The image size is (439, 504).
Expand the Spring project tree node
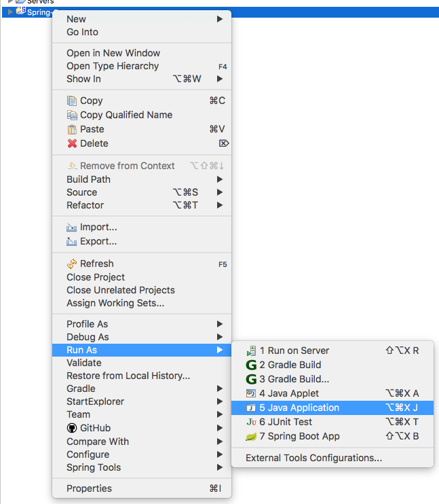pos(10,12)
